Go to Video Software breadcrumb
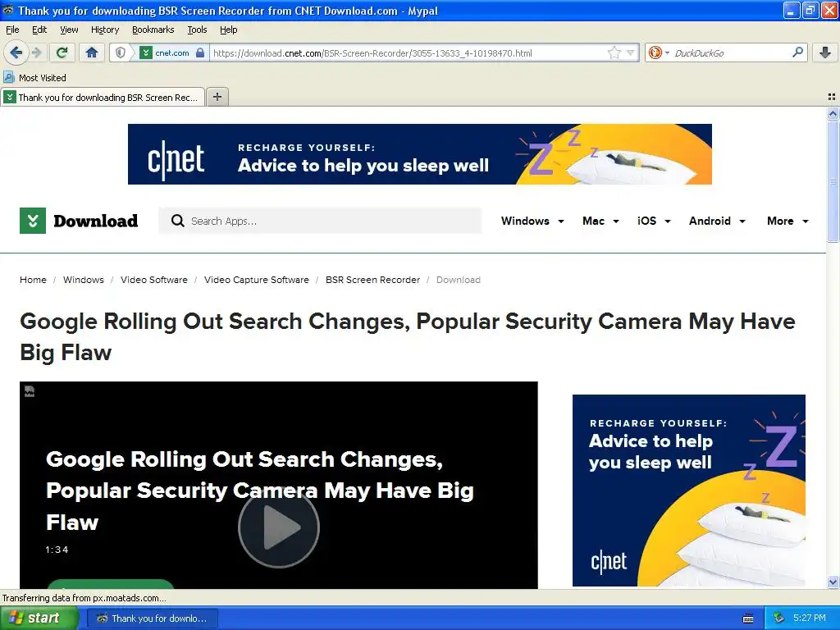This screenshot has width=840, height=630. pyautogui.click(x=153, y=280)
